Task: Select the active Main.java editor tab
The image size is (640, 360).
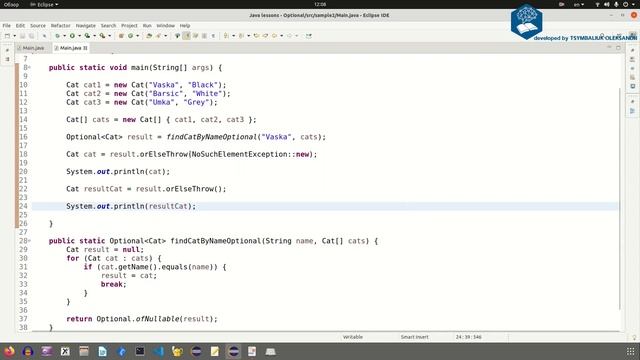Action: 70,48
